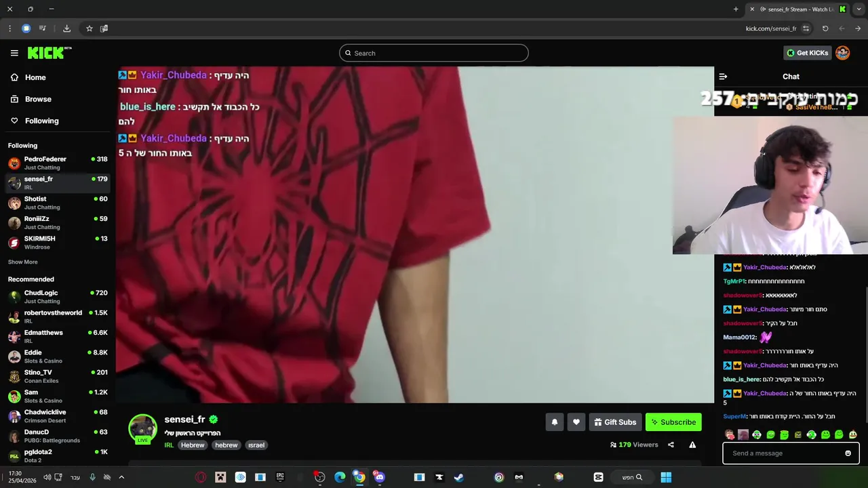Open Sam Slots & Casino channel
The width and height of the screenshot is (868, 488).
click(x=58, y=396)
